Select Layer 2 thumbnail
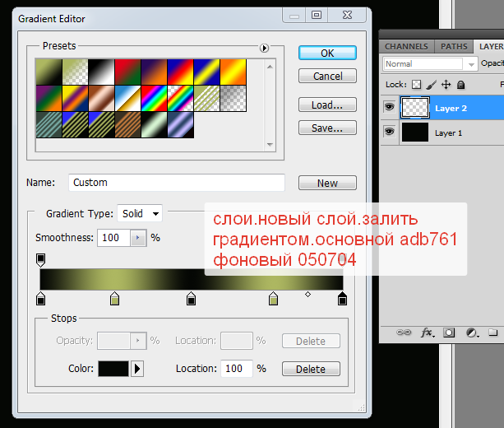 tap(415, 108)
